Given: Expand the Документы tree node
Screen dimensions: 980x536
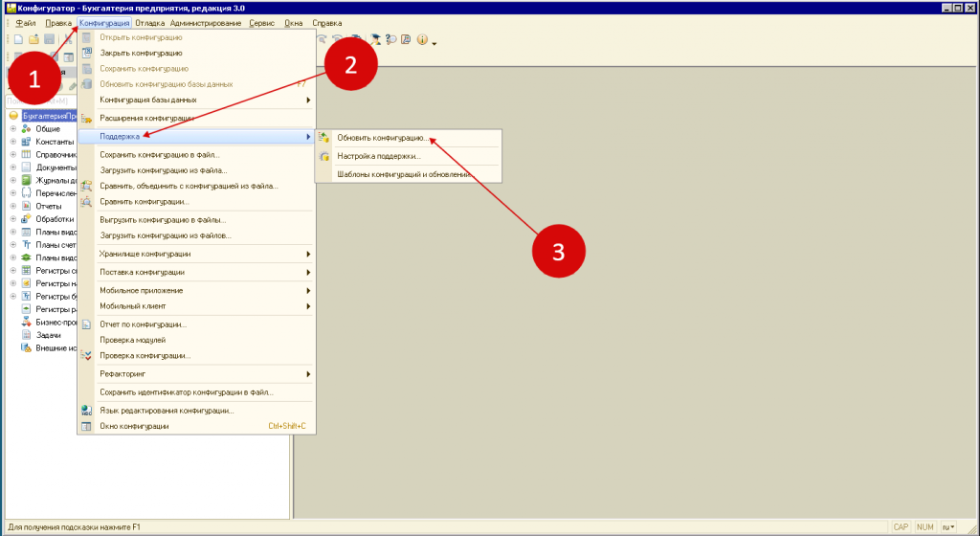Looking at the screenshot, I should [13, 167].
